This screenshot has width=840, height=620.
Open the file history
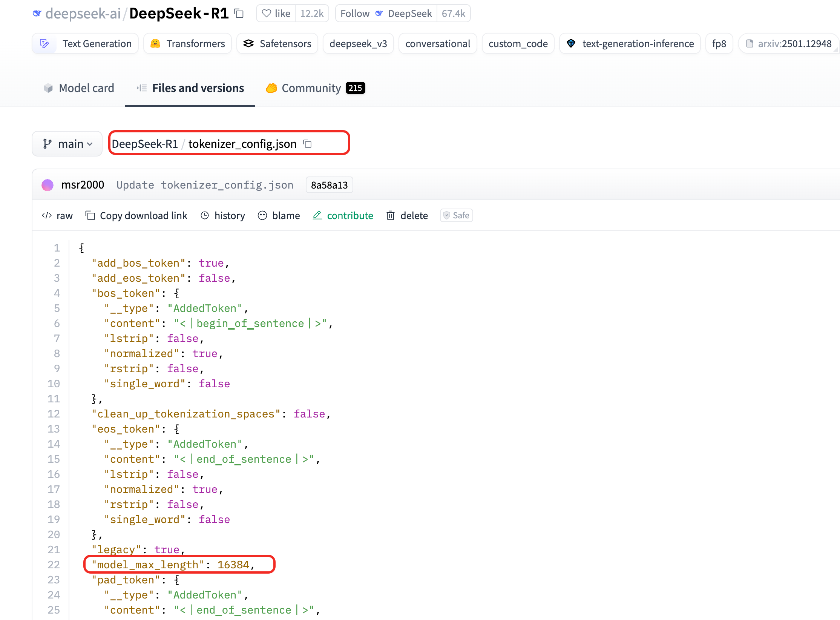tap(223, 215)
